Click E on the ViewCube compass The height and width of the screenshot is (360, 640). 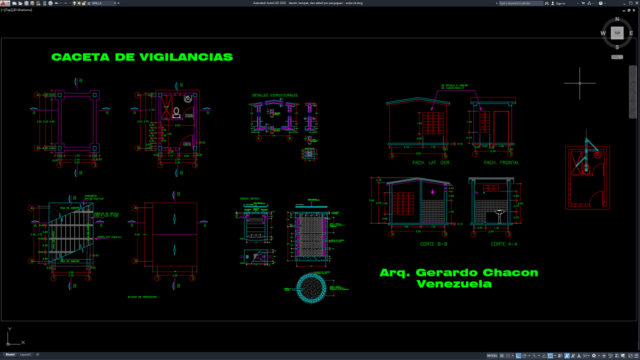point(631,33)
